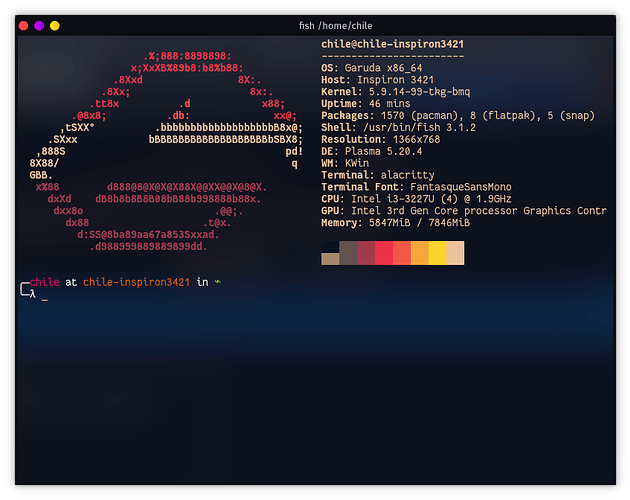Click the ASCII logo text 'pd!'

pos(294,152)
